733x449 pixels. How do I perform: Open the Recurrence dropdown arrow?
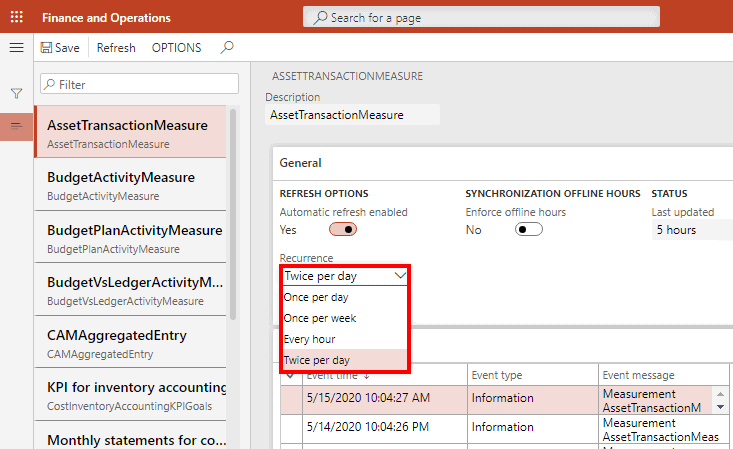click(400, 275)
